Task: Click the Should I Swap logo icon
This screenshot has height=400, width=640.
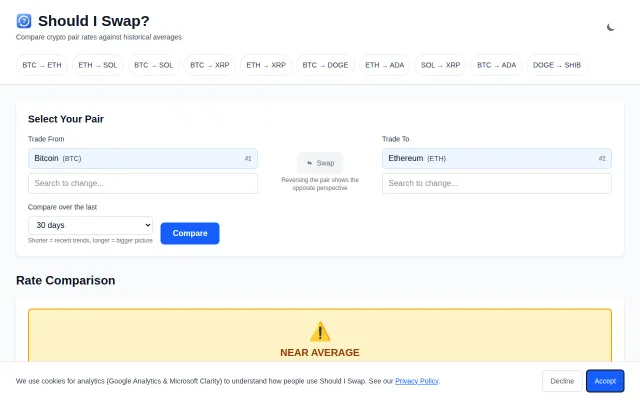Action: [x=24, y=21]
